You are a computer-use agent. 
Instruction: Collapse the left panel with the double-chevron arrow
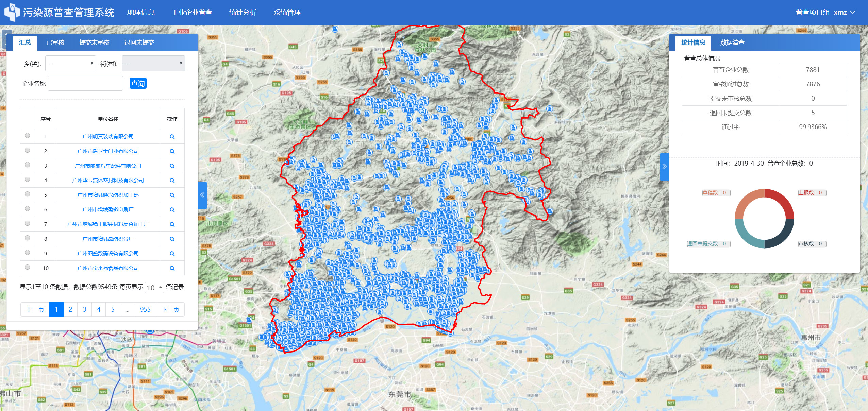pos(202,195)
